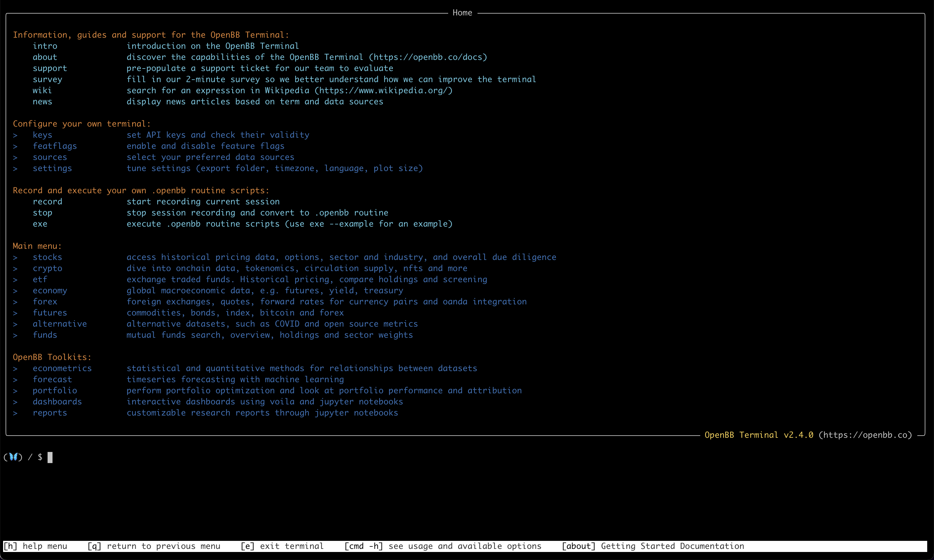Click the 'support' command name
Image resolution: width=934 pixels, height=560 pixels.
[50, 68]
